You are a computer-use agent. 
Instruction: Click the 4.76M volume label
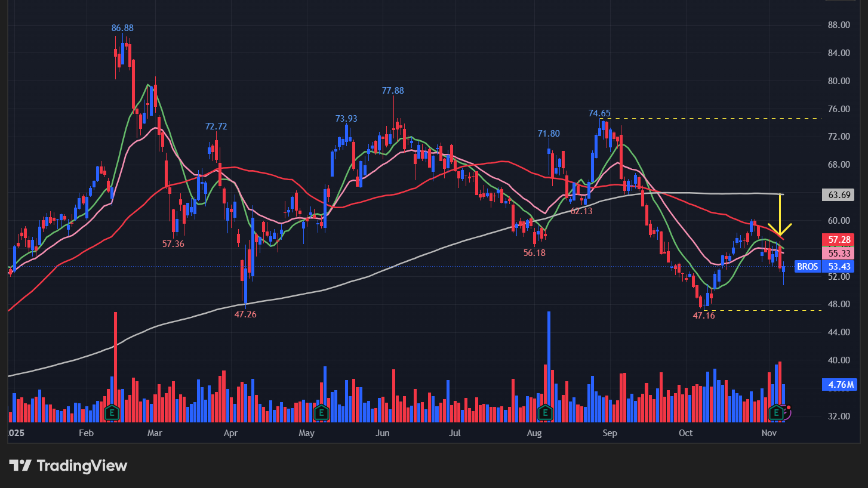838,384
